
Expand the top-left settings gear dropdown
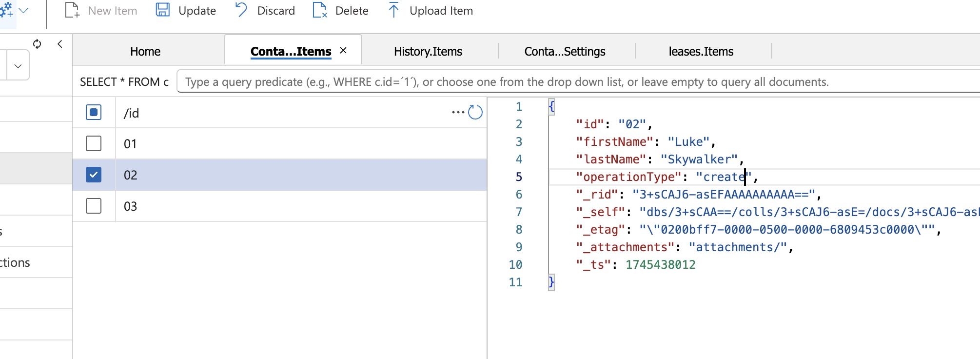[x=23, y=10]
